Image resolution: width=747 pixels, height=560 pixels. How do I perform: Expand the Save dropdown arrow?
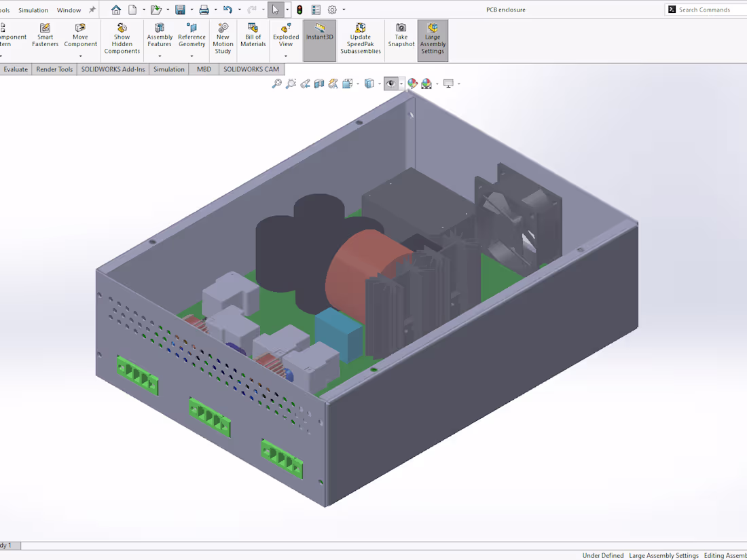[x=192, y=10]
